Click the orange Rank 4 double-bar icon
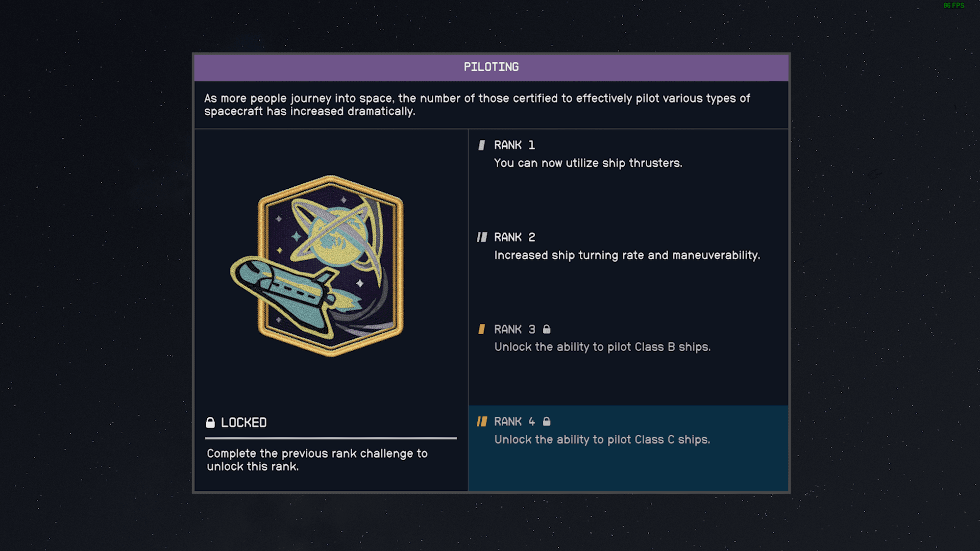Viewport: 980px width, 551px height. [482, 421]
